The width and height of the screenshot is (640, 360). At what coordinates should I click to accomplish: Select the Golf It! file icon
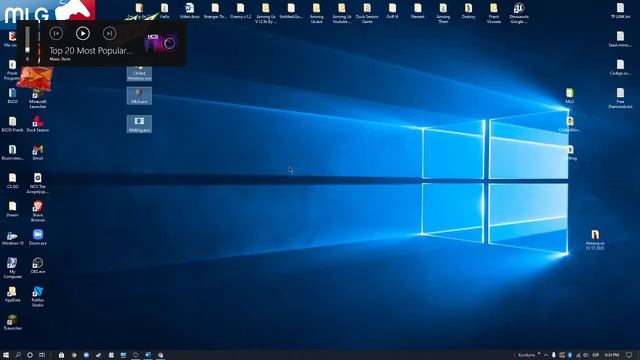[x=392, y=11]
